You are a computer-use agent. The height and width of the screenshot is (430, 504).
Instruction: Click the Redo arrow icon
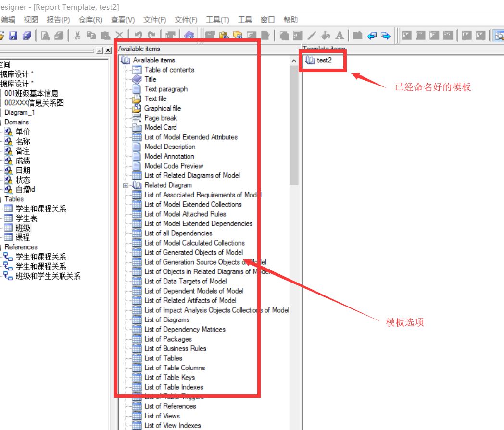pos(151,36)
